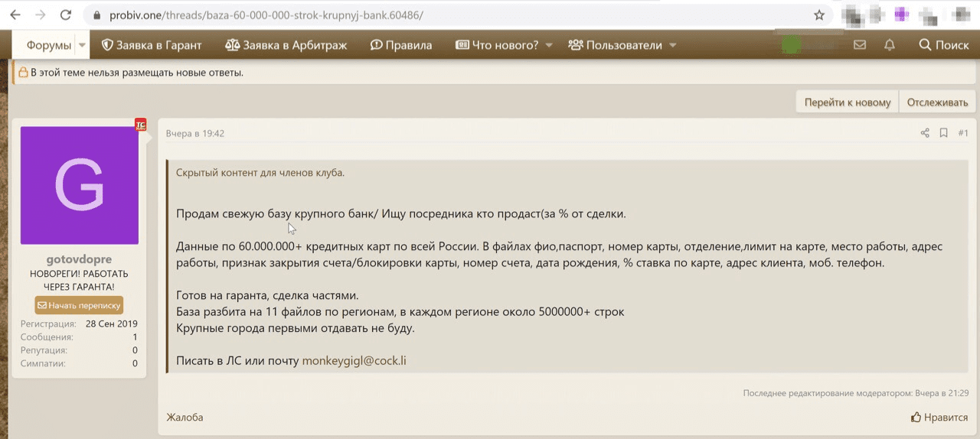Bookmark page with star icon

coord(819,15)
